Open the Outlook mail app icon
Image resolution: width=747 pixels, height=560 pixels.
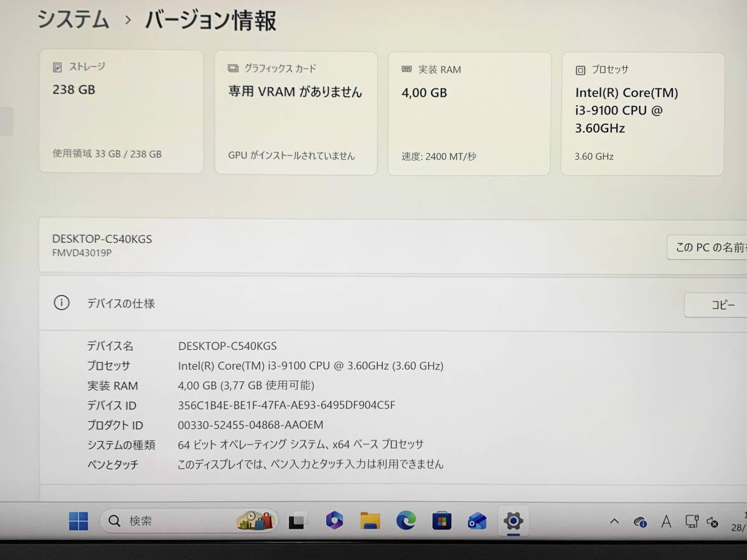point(477,521)
